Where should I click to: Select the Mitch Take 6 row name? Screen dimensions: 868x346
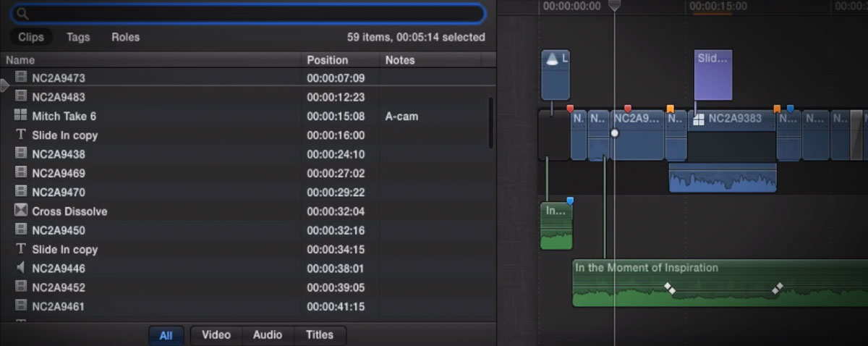[x=64, y=116]
